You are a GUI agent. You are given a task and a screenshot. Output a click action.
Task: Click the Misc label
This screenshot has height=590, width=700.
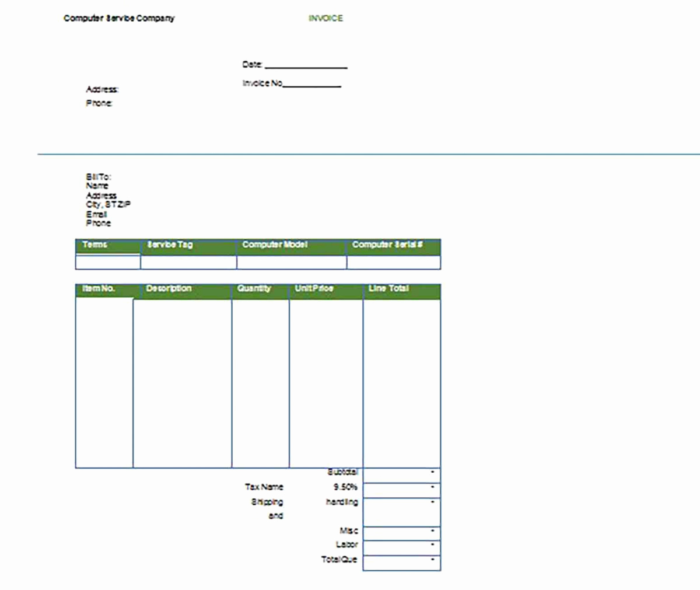pos(349,530)
